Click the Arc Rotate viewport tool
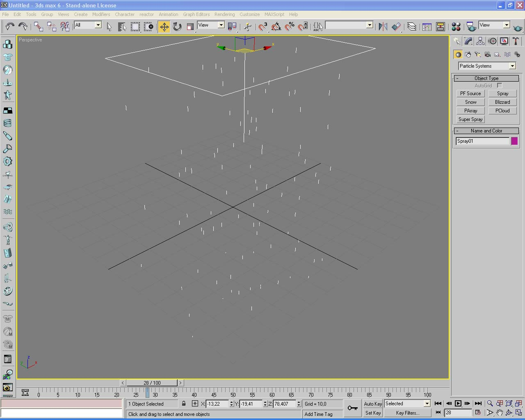This screenshot has width=525, height=420. pos(509,413)
